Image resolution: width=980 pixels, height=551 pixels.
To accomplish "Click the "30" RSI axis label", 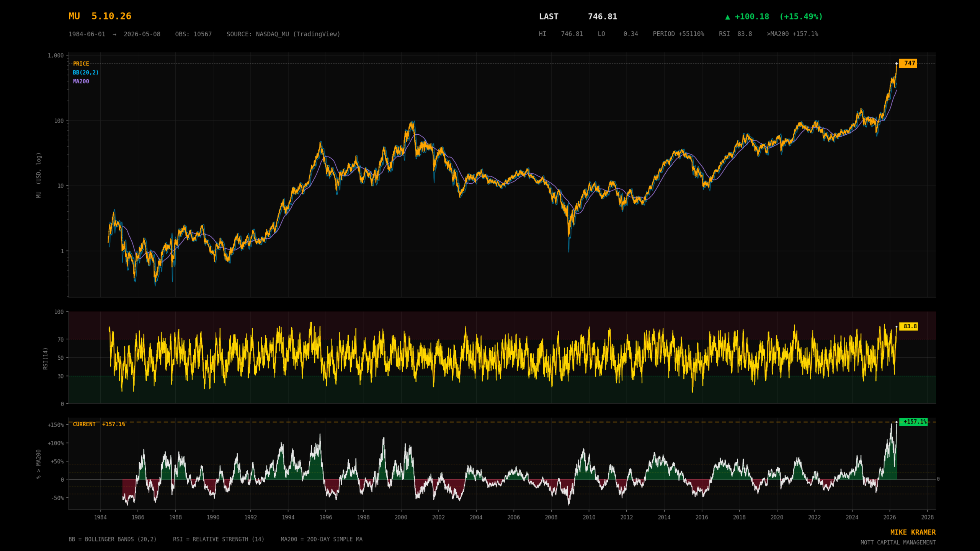I will [x=60, y=376].
